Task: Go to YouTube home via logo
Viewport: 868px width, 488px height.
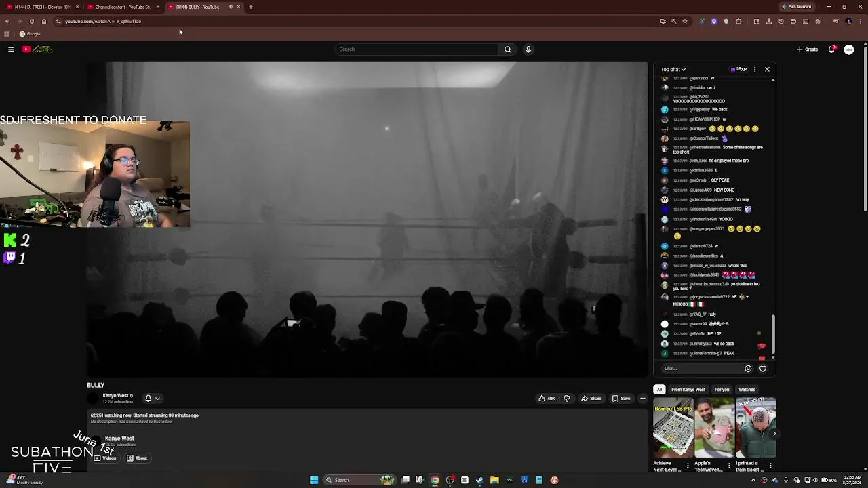Action: tap(37, 49)
